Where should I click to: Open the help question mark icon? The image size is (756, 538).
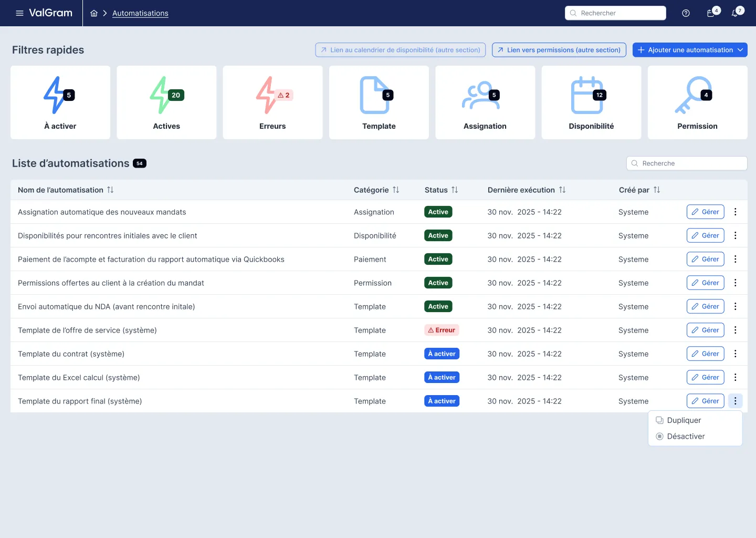pos(686,13)
